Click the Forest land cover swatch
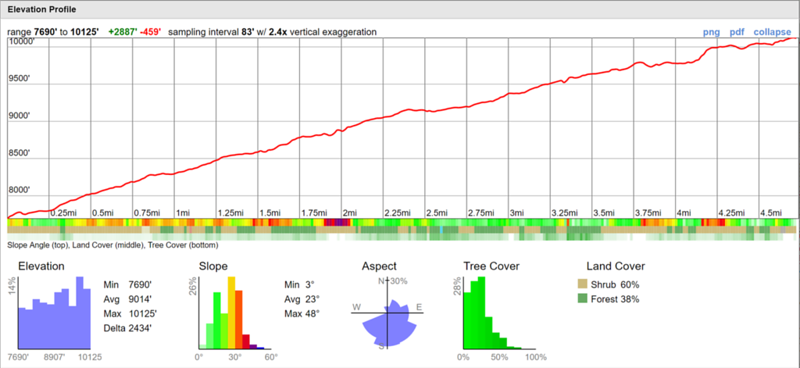800x368 pixels. (x=582, y=299)
